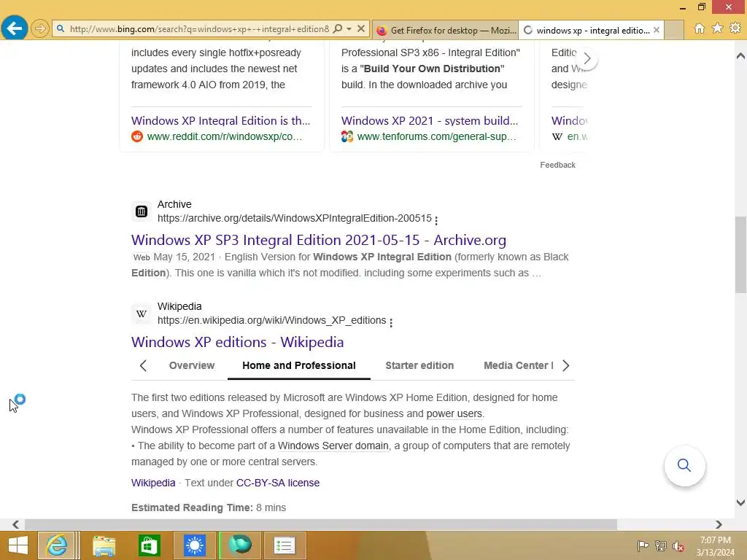Click the horizontal scrollbar thumb

click(321, 524)
